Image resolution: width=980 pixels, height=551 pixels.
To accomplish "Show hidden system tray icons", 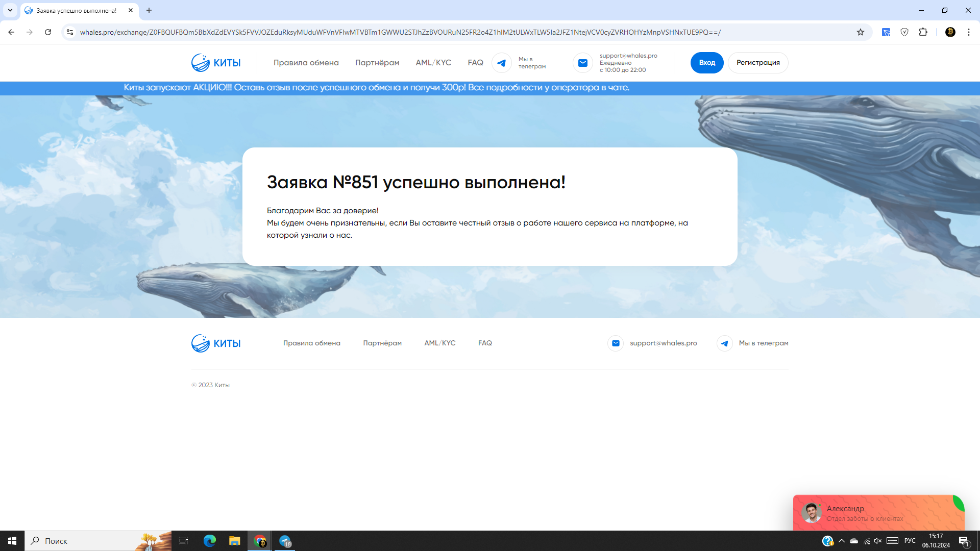I will pyautogui.click(x=842, y=541).
